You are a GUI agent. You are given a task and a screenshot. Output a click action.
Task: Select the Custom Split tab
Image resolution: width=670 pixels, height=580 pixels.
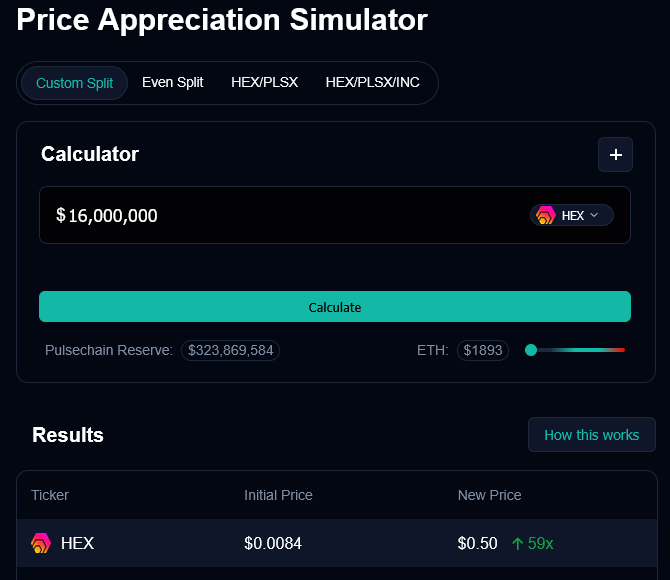click(x=74, y=83)
